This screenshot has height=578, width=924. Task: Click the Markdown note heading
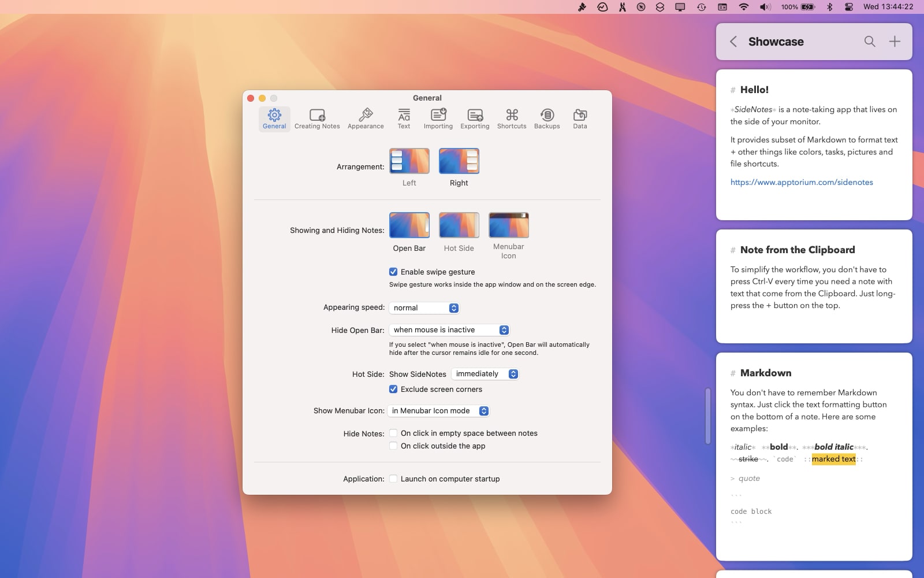[766, 373]
